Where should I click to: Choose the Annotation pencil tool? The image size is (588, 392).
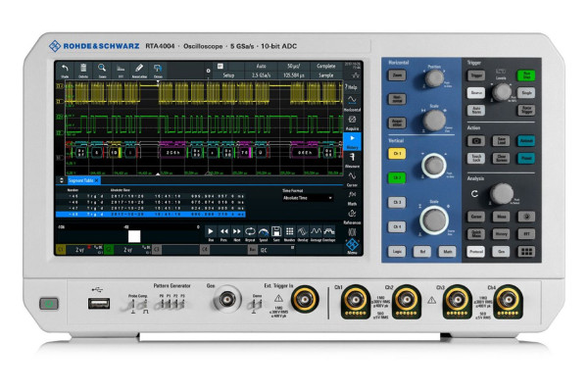coord(139,71)
